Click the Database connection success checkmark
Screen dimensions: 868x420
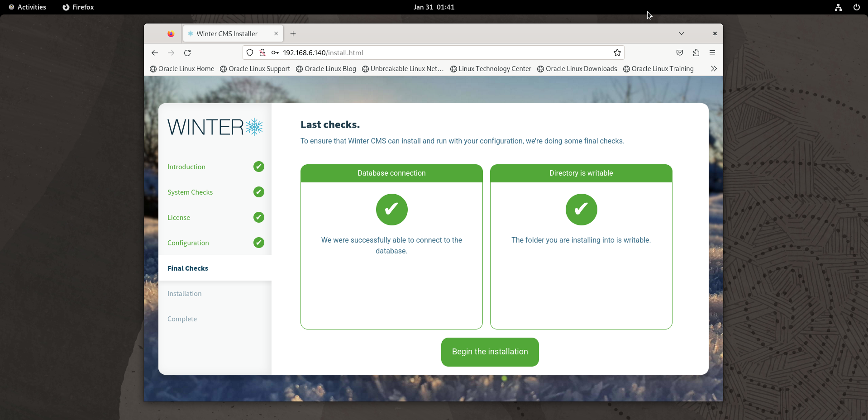[392, 210]
